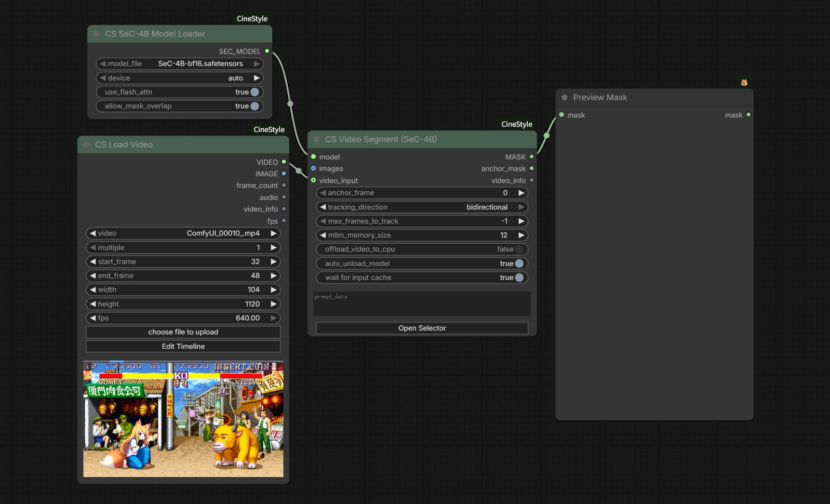Collapse the CS Load Video node dot
Screen dimensions: 830x504
tap(86, 145)
